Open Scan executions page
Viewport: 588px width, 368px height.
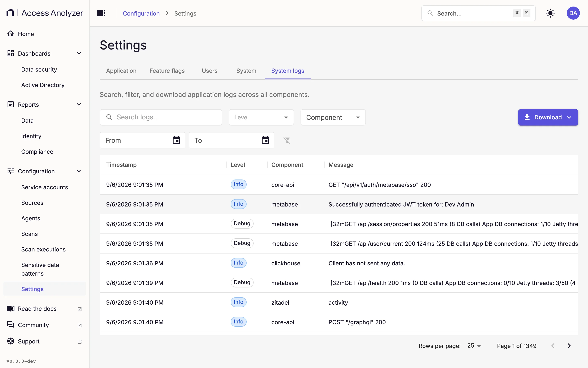click(43, 249)
